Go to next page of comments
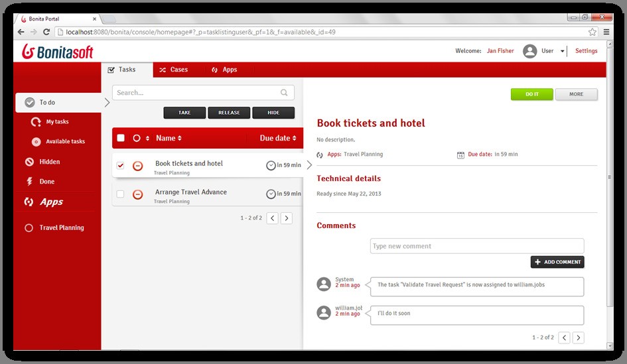The width and height of the screenshot is (627, 364). pos(579,337)
